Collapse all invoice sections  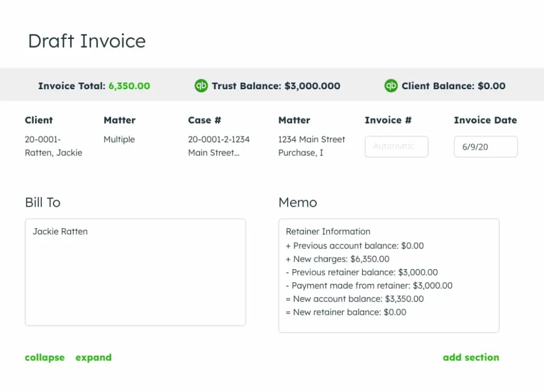[x=44, y=357]
